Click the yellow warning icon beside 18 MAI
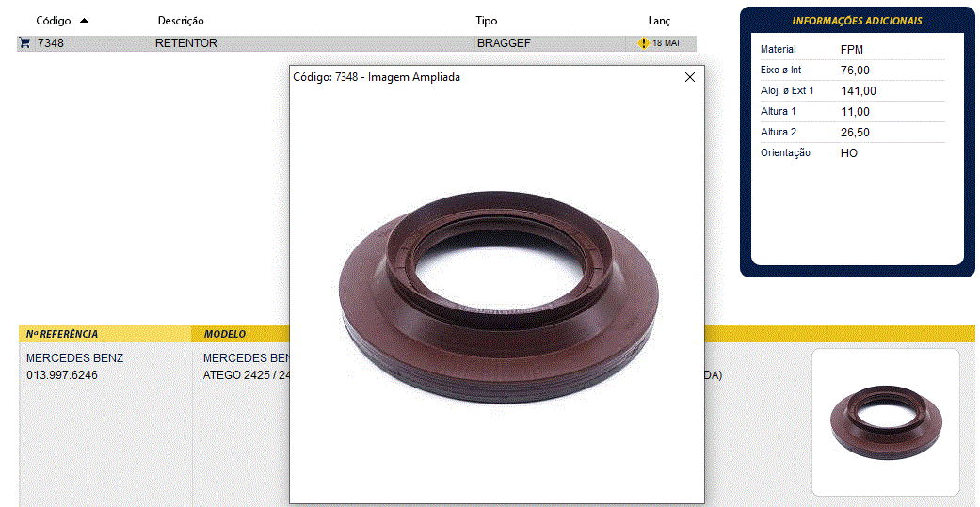Viewport: 980px width, 507px height. click(644, 43)
